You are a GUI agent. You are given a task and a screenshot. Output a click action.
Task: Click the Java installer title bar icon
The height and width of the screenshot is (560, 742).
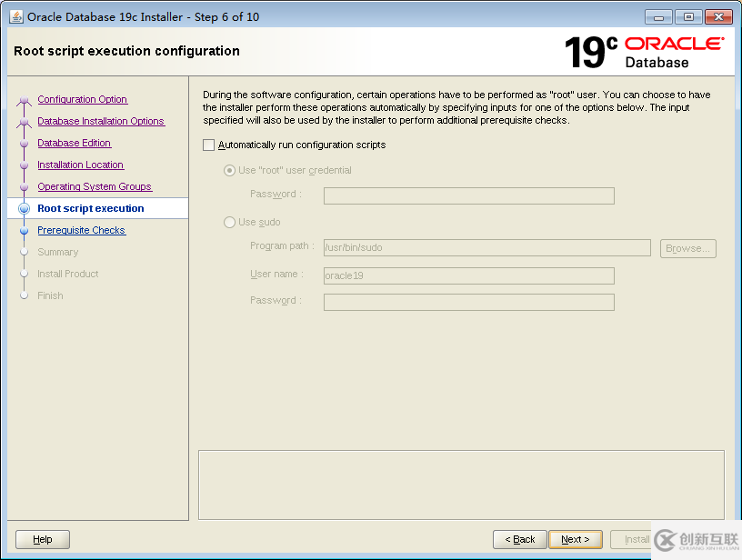tap(16, 16)
